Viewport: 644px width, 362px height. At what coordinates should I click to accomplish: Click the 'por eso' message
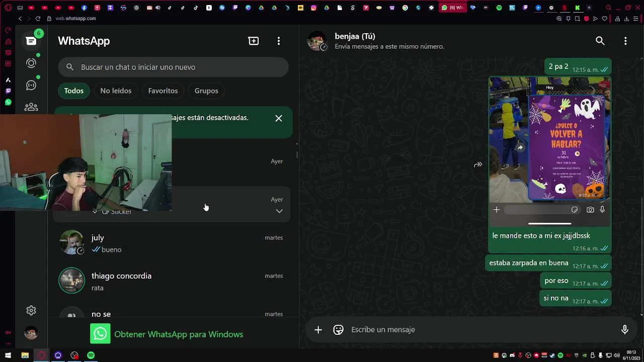point(576,281)
